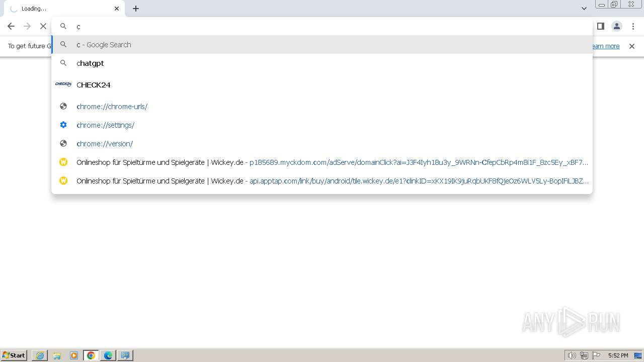Stop loading the page
644x362 pixels.
click(43, 26)
